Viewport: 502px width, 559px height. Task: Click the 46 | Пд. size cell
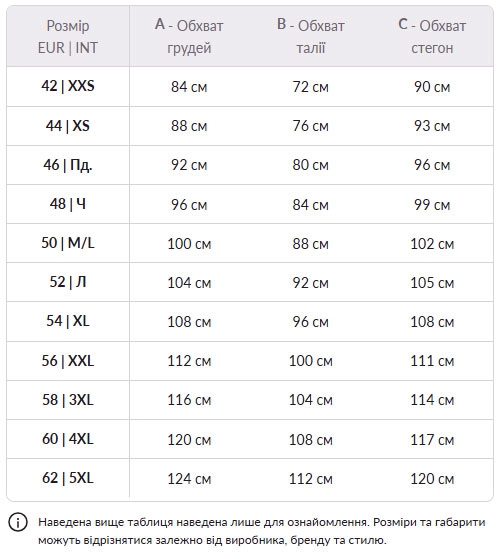point(68,165)
